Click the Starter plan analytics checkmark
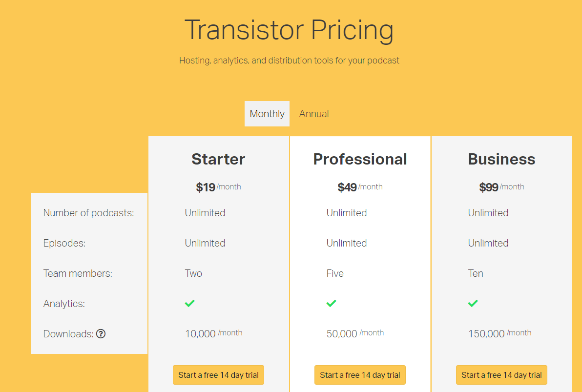 (189, 303)
